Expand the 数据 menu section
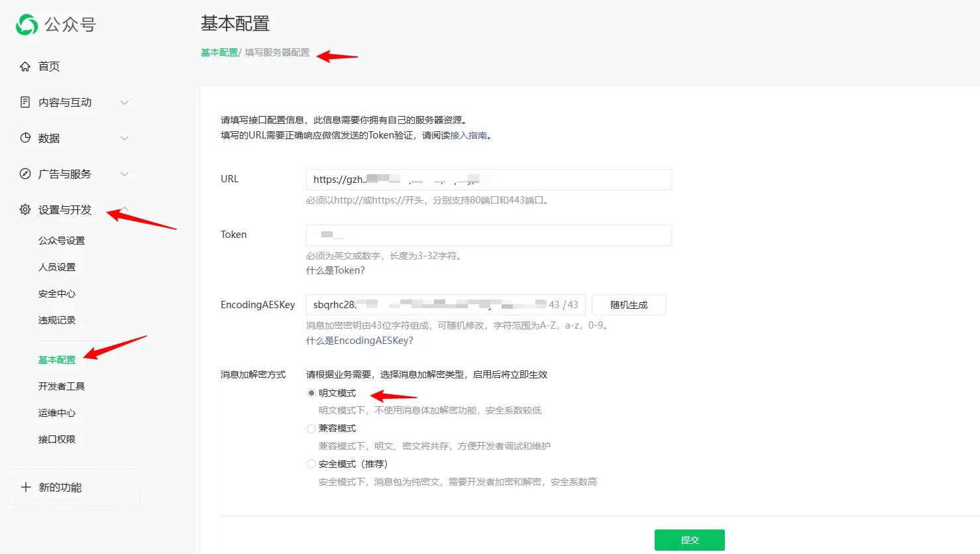Image resolution: width=980 pixels, height=554 pixels. tap(124, 138)
